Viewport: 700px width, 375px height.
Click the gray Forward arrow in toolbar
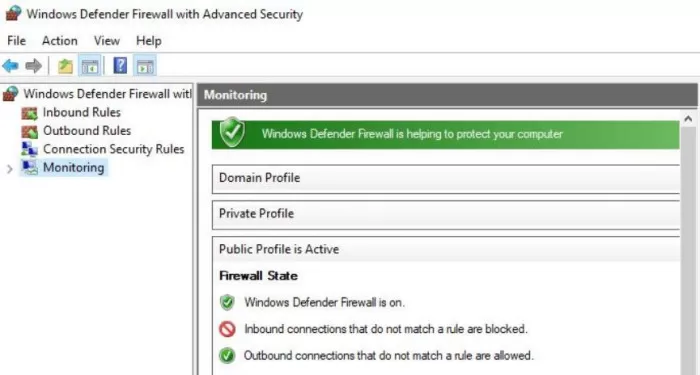click(x=33, y=66)
